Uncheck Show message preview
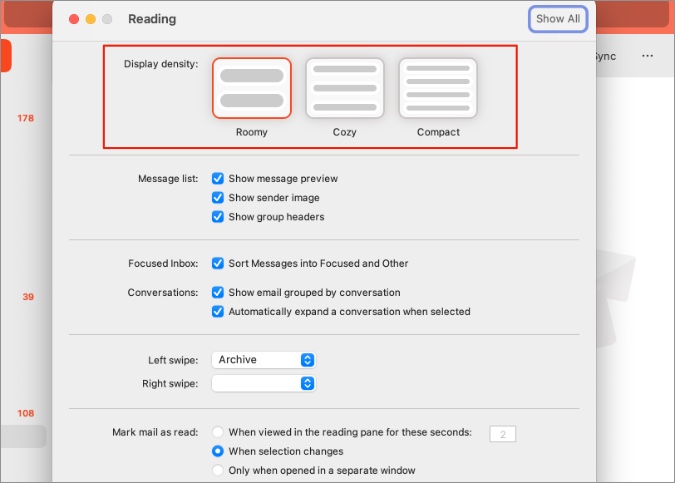 [x=218, y=178]
